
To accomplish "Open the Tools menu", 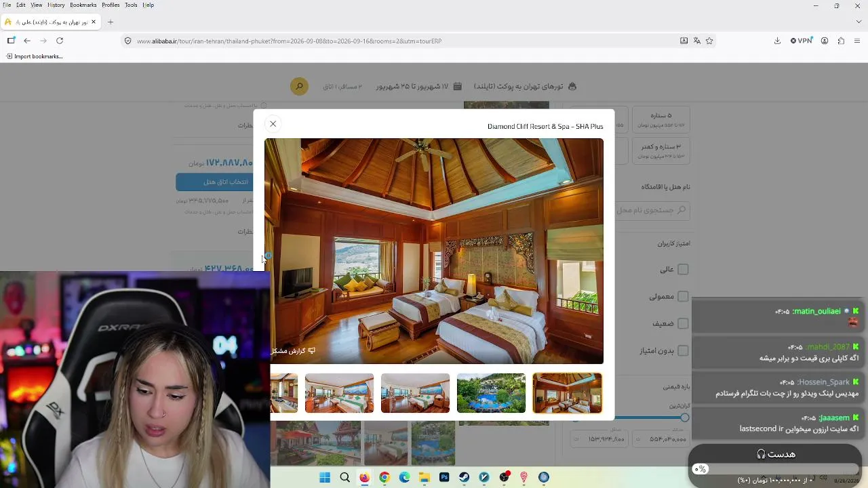I will (131, 5).
